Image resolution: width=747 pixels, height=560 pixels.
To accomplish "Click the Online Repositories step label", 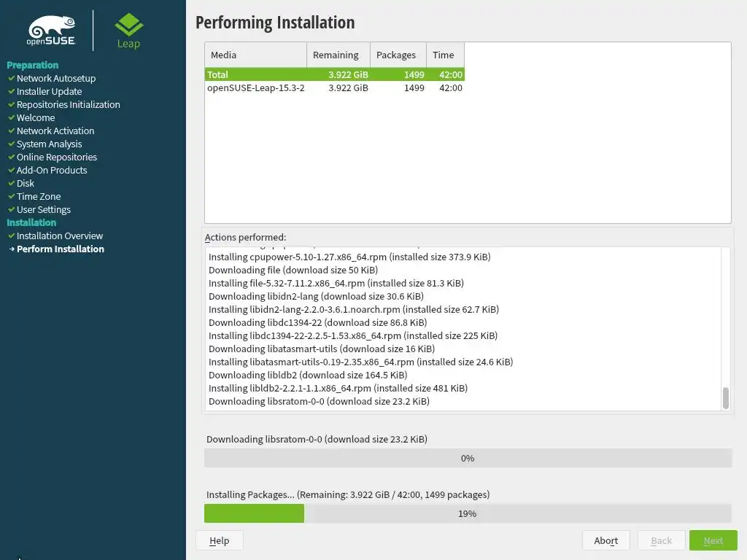I will coord(57,157).
